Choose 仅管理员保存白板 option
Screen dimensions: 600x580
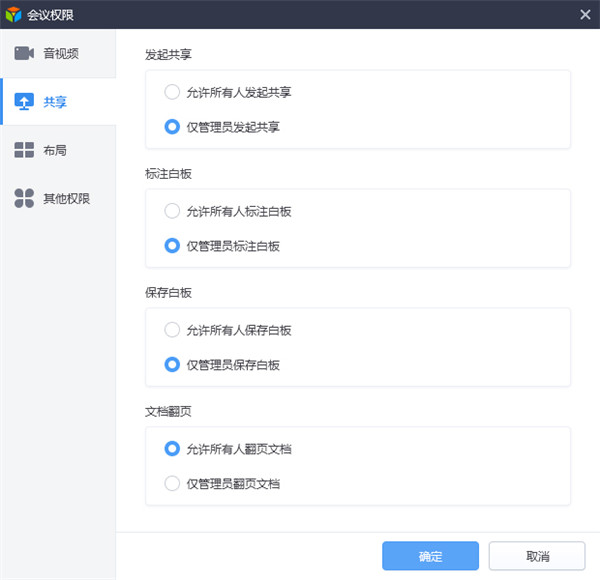[172, 365]
